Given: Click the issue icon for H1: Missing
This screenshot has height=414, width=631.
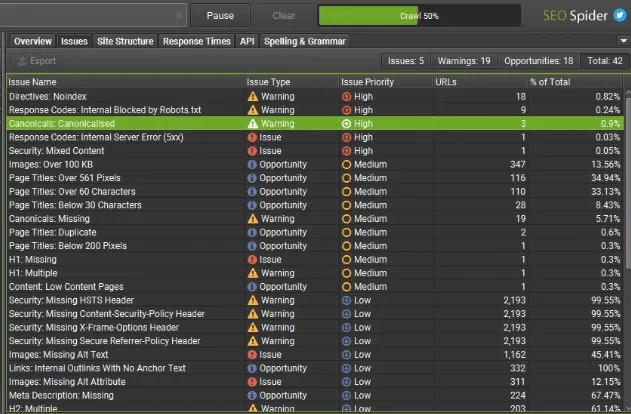Looking at the screenshot, I should click(x=252, y=260).
